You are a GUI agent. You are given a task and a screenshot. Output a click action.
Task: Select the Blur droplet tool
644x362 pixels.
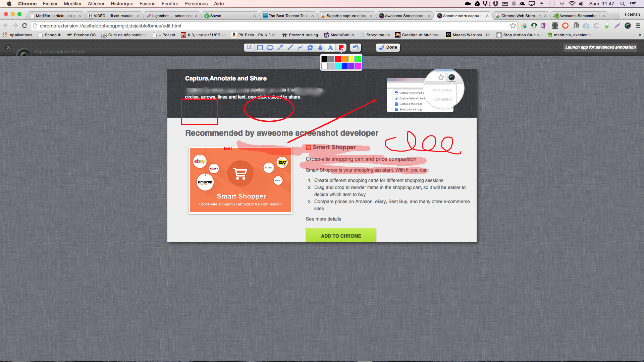320,48
